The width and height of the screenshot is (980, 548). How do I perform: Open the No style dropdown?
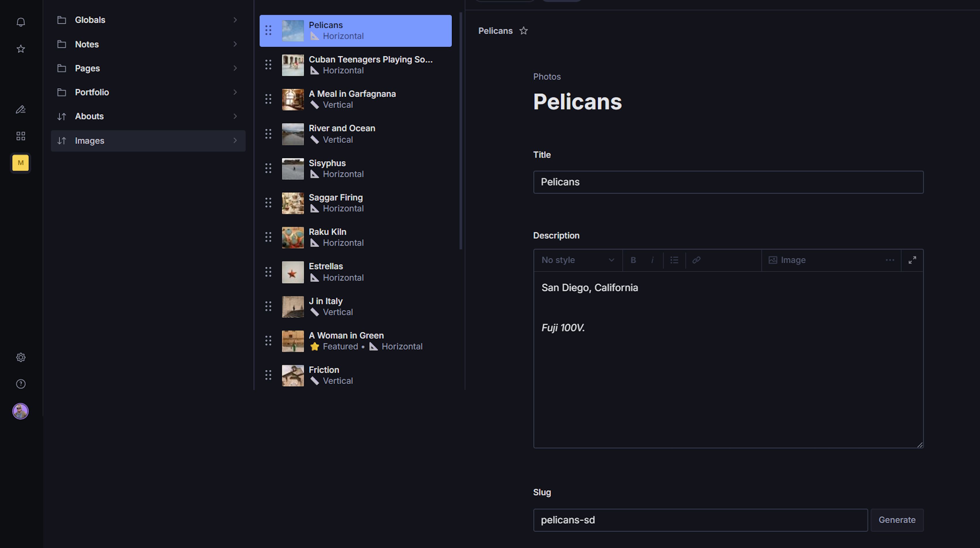tap(578, 260)
